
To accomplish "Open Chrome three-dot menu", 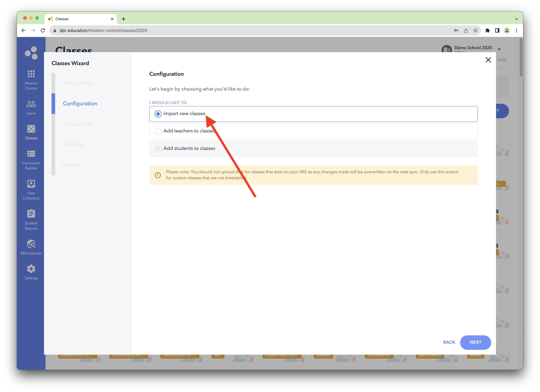I will 516,30.
